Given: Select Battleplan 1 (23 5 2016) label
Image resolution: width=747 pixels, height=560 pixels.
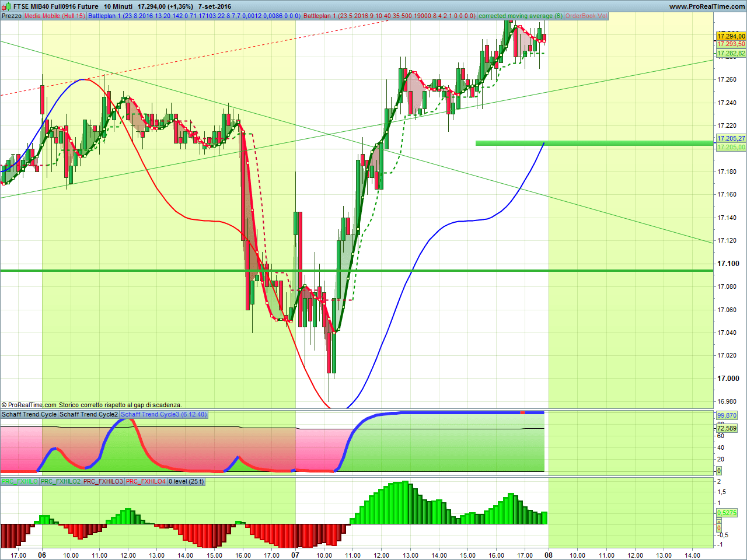Looking at the screenshot, I should click(x=390, y=16).
